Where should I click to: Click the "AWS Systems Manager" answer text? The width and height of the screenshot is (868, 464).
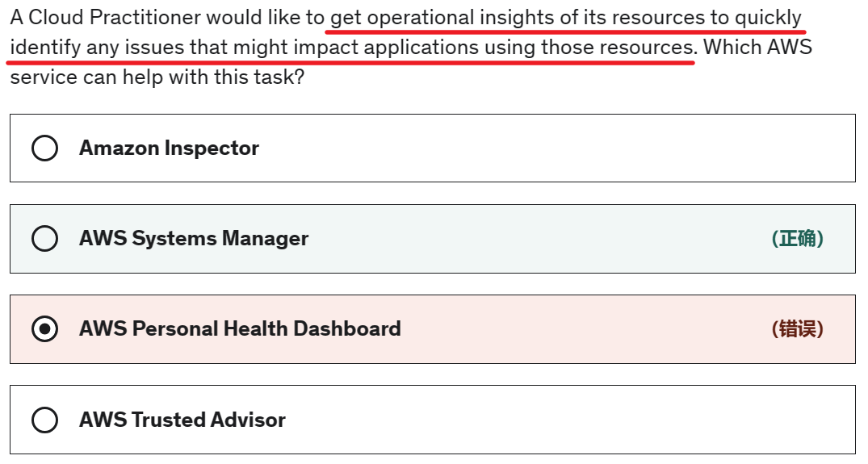point(194,239)
